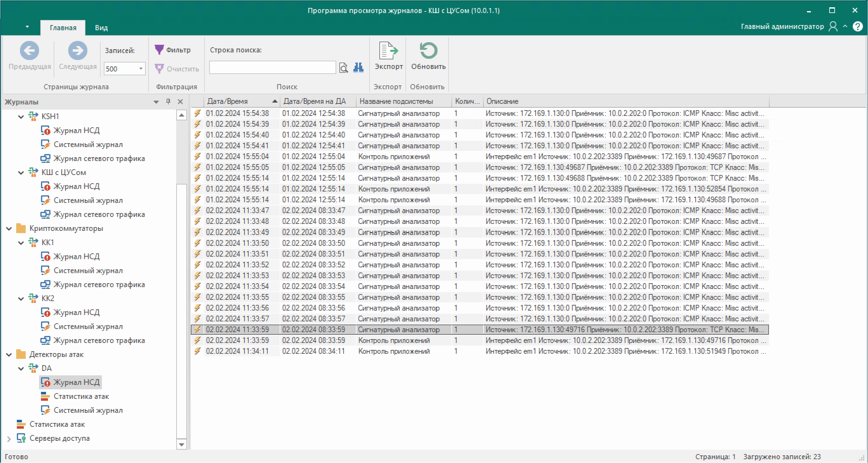
Task: Click inside the Строка поиска field
Action: pos(272,67)
